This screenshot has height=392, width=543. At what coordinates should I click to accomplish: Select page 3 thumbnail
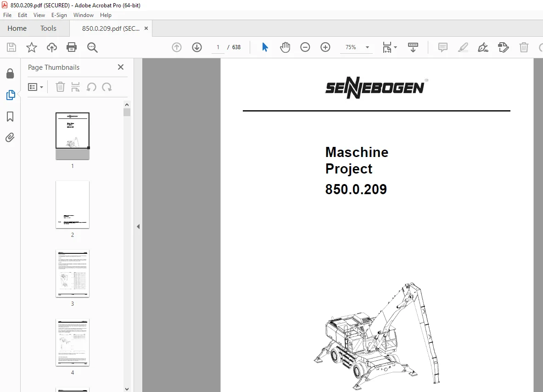pyautogui.click(x=73, y=273)
